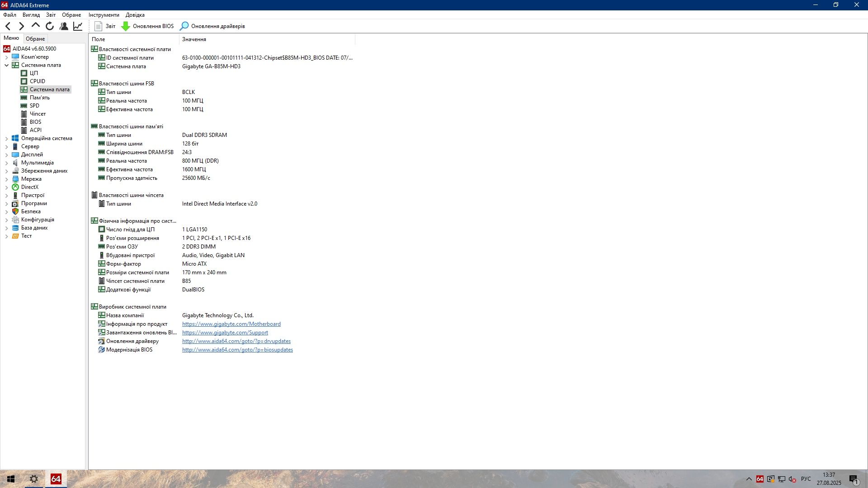Start Оновлення BIOS from the toolbar

147,26
